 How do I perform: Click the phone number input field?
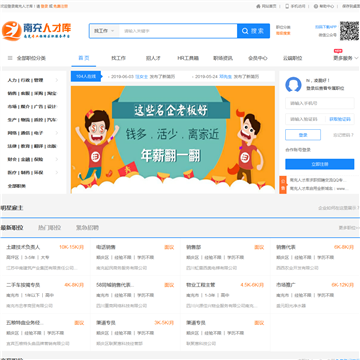[x=320, y=103]
